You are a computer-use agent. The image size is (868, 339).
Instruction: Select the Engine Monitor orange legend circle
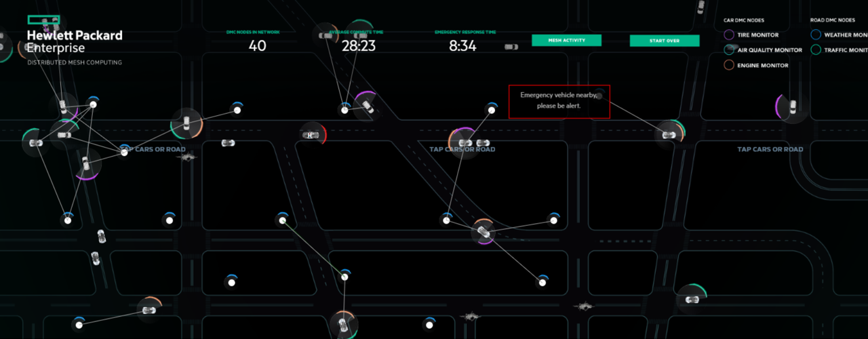point(729,66)
